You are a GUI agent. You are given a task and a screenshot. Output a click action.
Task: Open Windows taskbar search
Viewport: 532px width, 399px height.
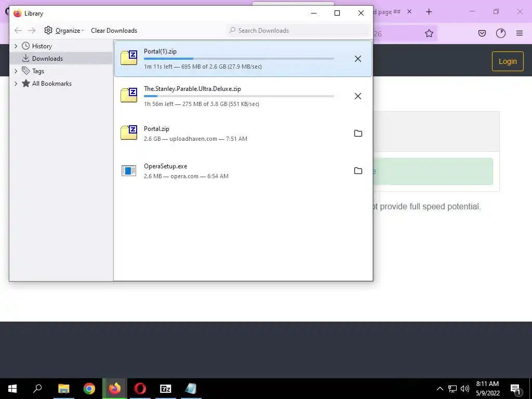[x=37, y=389]
